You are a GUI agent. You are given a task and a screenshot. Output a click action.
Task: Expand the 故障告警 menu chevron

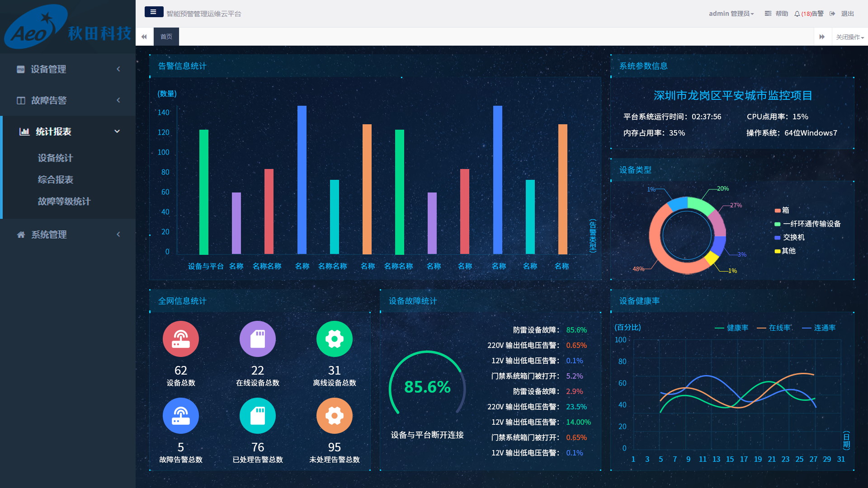(x=118, y=100)
